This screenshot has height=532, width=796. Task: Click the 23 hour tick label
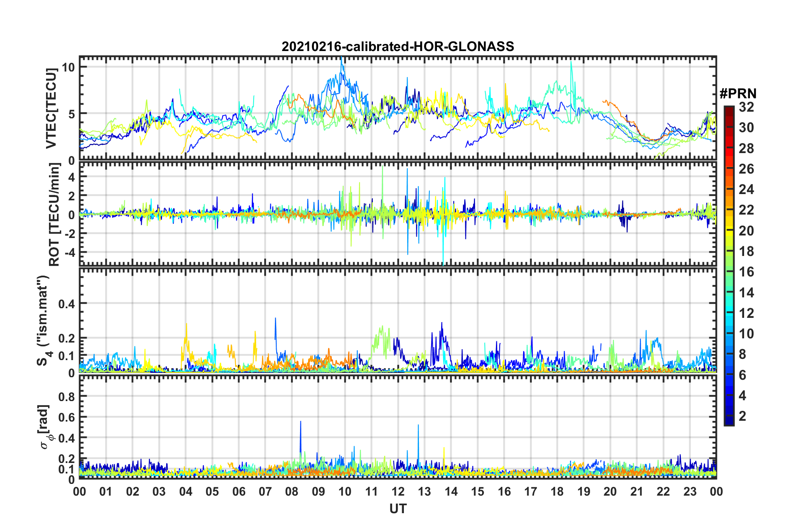[x=690, y=491]
